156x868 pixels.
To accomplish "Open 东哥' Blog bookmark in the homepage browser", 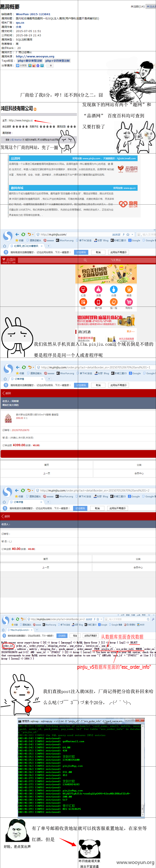I will pos(101,240).
